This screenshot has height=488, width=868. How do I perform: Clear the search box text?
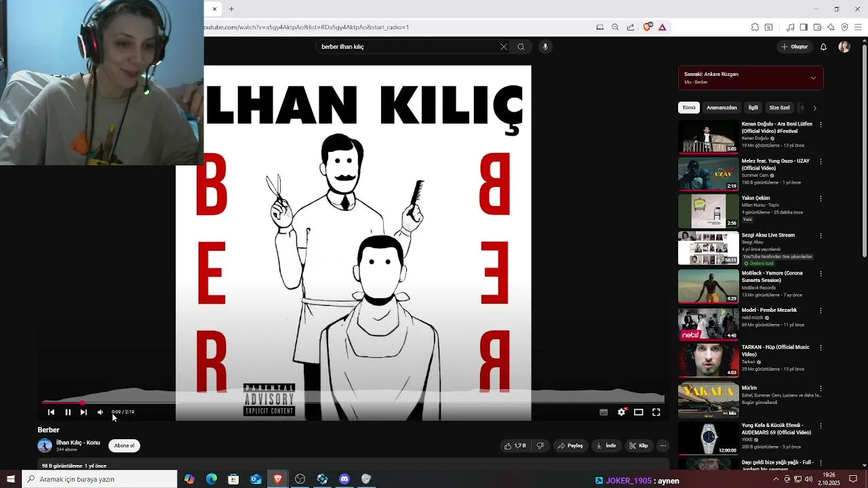[x=504, y=47]
